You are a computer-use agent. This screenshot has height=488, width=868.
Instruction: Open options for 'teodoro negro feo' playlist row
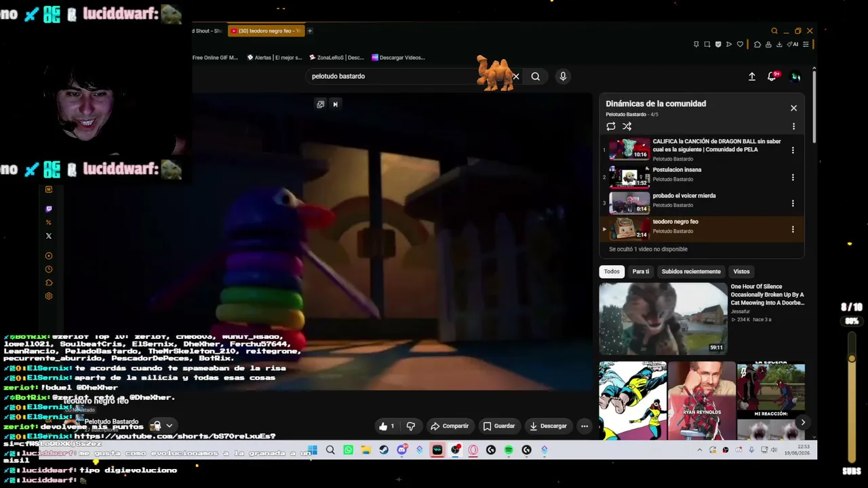pos(793,229)
